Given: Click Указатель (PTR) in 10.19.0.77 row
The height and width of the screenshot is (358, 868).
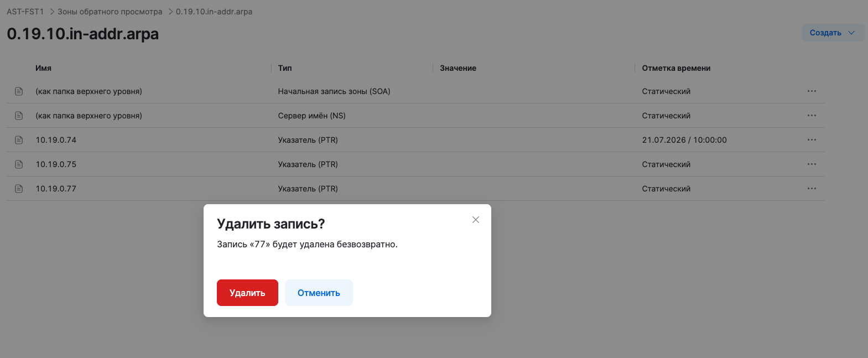Looking at the screenshot, I should click(308, 189).
